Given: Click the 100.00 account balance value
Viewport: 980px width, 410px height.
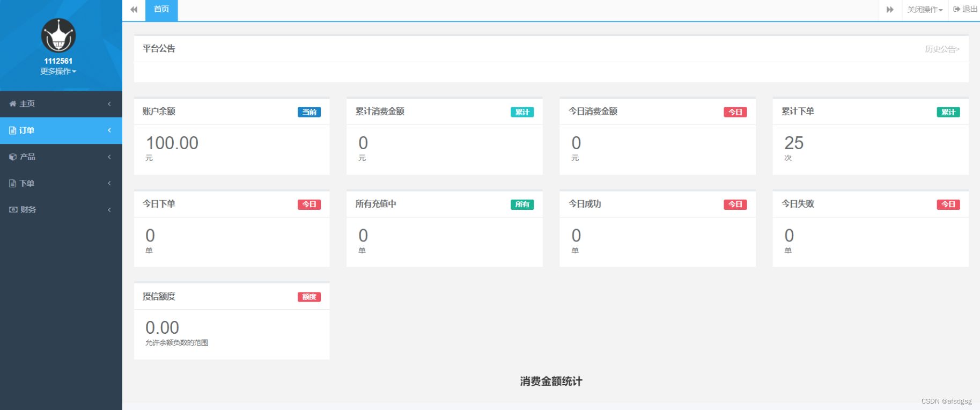Looking at the screenshot, I should [x=172, y=143].
